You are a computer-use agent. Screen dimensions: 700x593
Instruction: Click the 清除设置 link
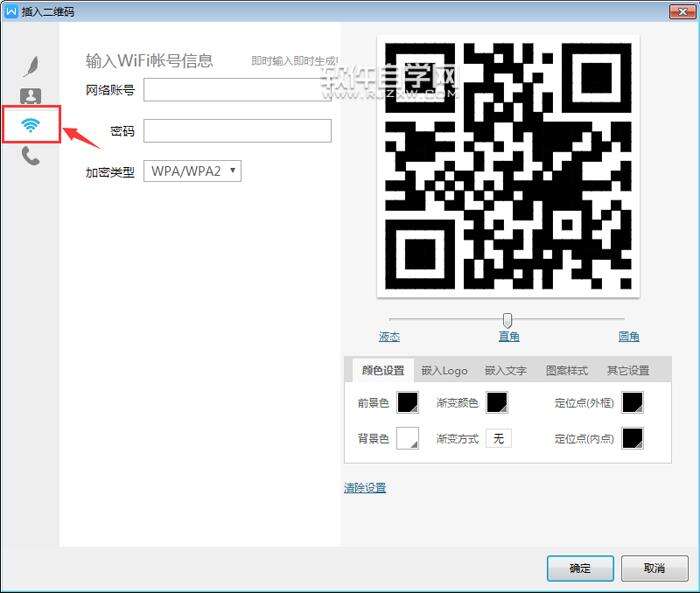click(x=365, y=488)
